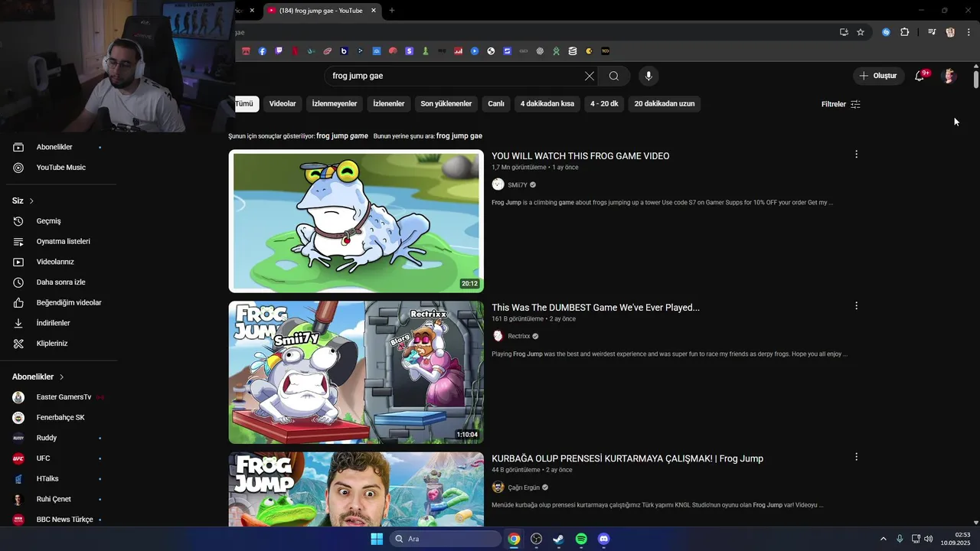Image resolution: width=980 pixels, height=551 pixels.
Task: Open Çağrı Ergün Frog Jump thumbnail
Action: pos(356,489)
